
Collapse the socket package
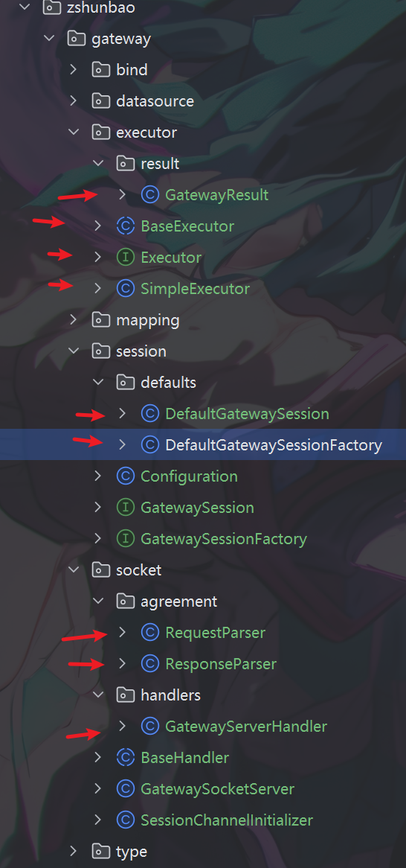tap(73, 569)
